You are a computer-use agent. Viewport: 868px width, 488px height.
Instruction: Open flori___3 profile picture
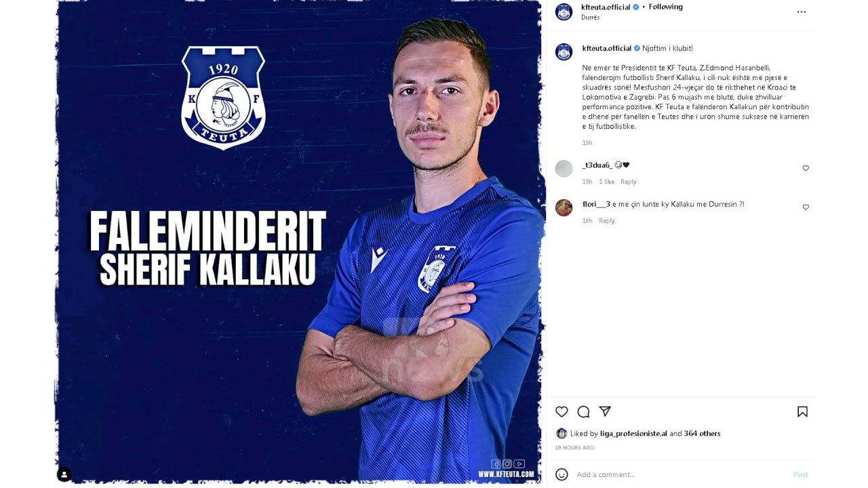pyautogui.click(x=564, y=207)
